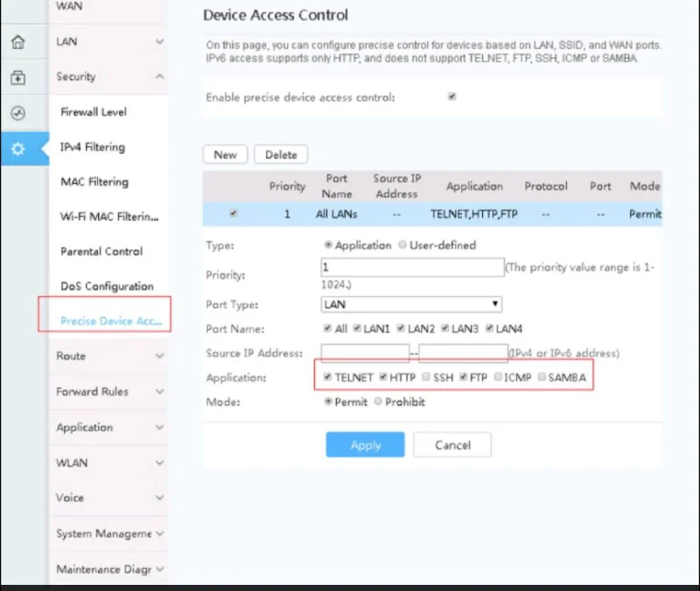Select the Prohibit mode radio button

[378, 402]
